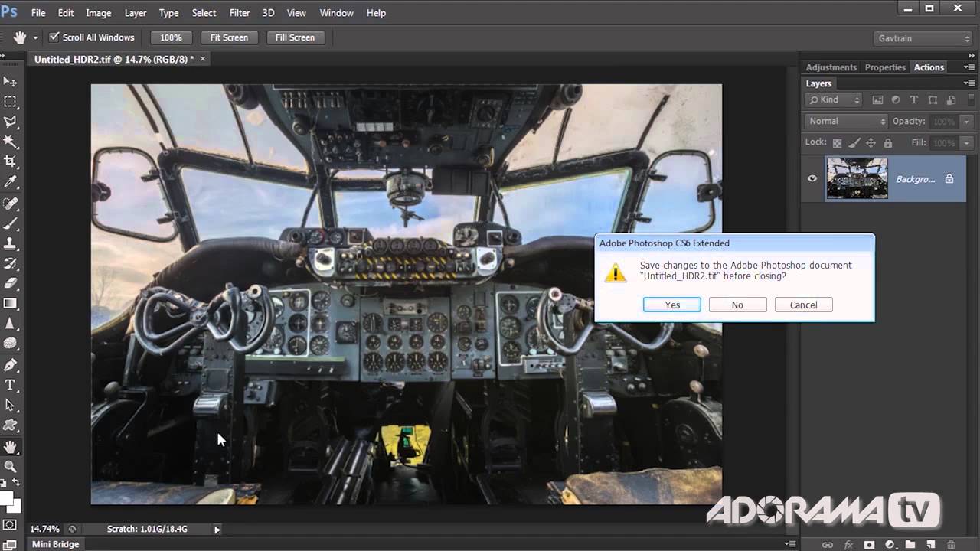Switch to the Properties tab

(x=885, y=67)
